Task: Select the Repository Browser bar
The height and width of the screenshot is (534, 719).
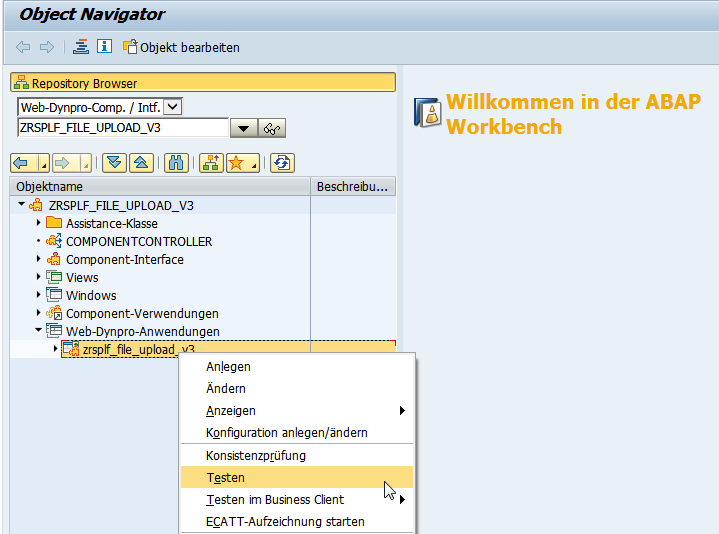Action: point(203,83)
